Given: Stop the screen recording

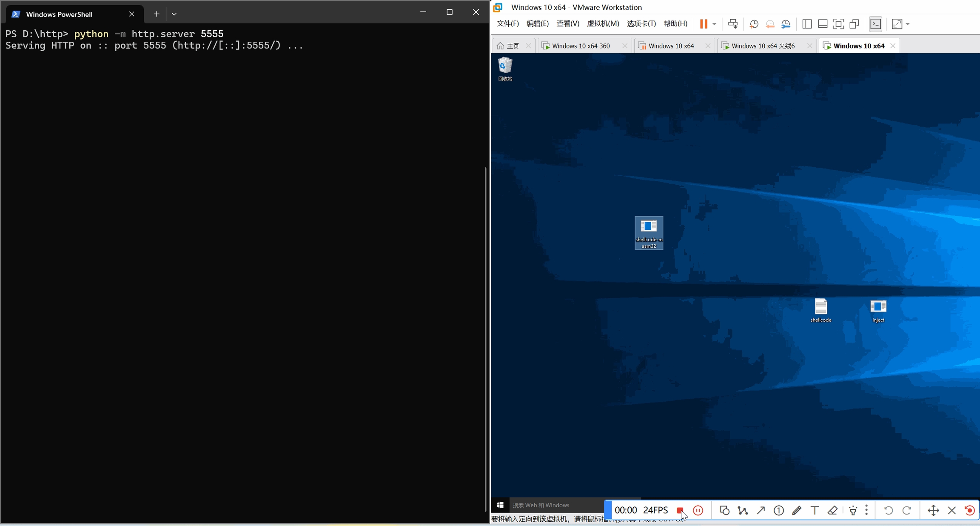Looking at the screenshot, I should (x=680, y=510).
